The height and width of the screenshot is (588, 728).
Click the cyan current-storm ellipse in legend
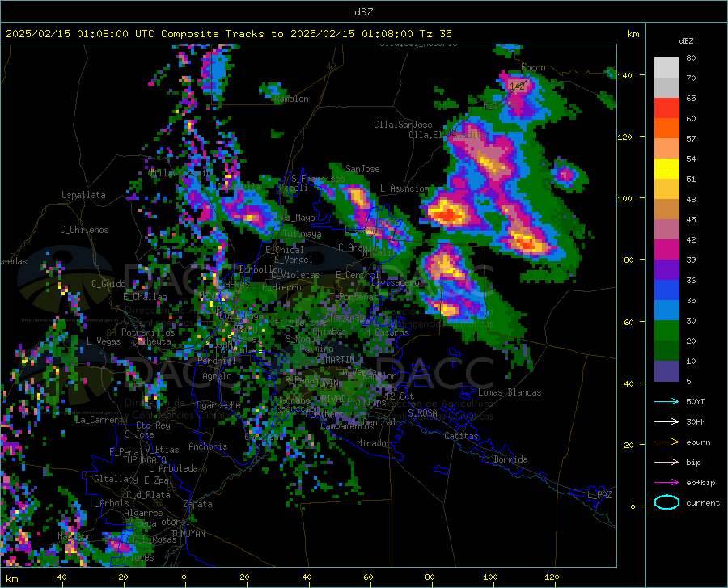point(667,502)
